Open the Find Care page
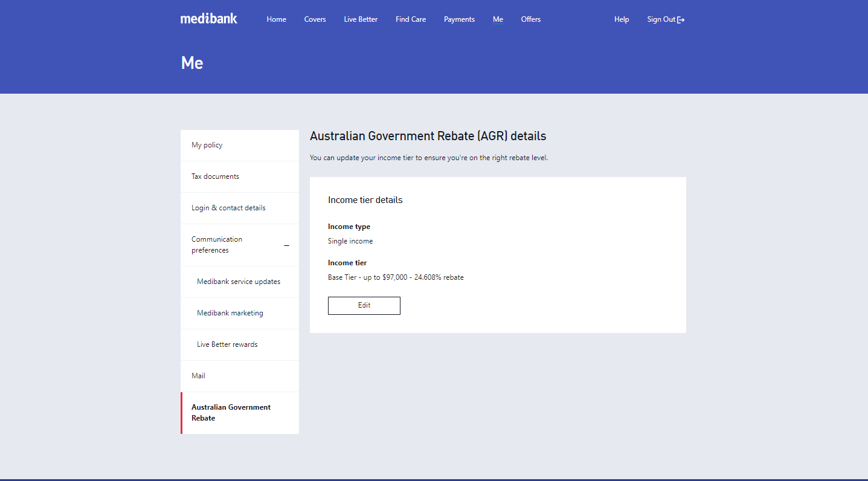The height and width of the screenshot is (481, 868). (x=411, y=19)
